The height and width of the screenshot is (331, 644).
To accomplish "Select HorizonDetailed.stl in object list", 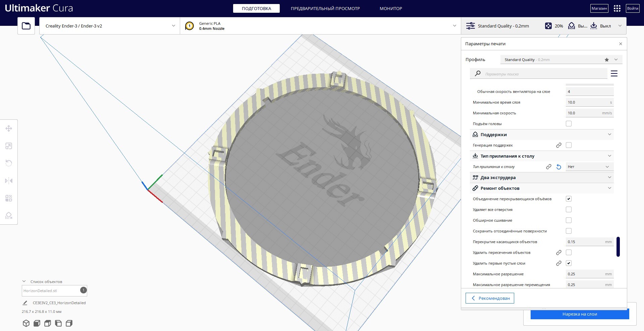I will click(x=54, y=291).
